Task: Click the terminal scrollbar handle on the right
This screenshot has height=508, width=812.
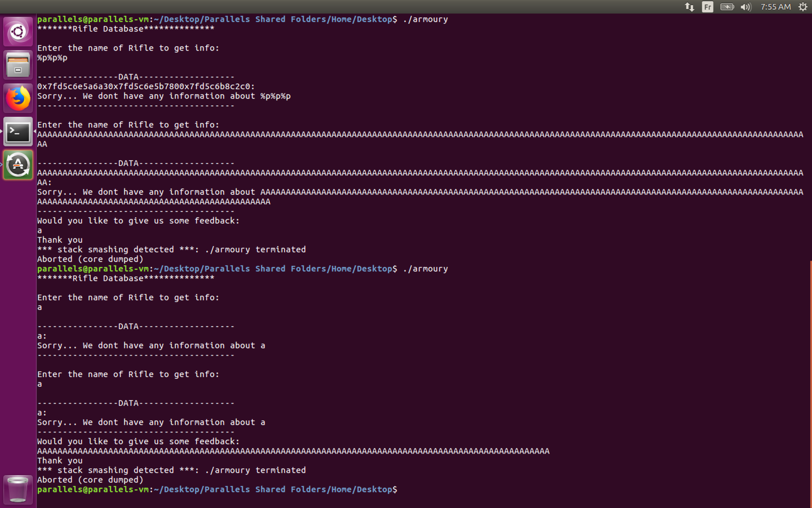Action: point(811,384)
